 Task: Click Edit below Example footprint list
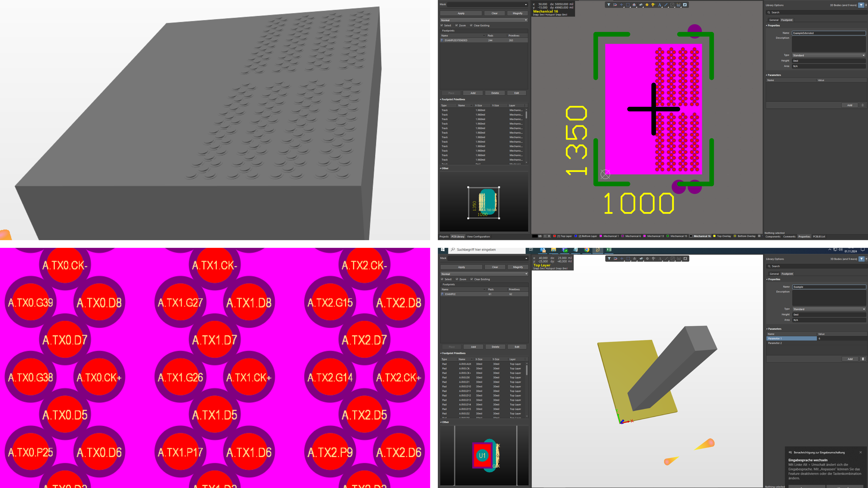(517, 347)
